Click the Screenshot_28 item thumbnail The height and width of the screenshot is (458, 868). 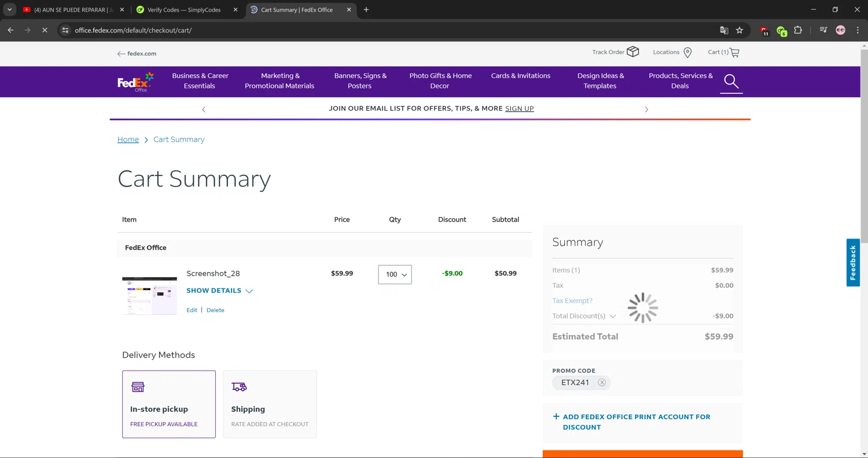click(x=149, y=296)
